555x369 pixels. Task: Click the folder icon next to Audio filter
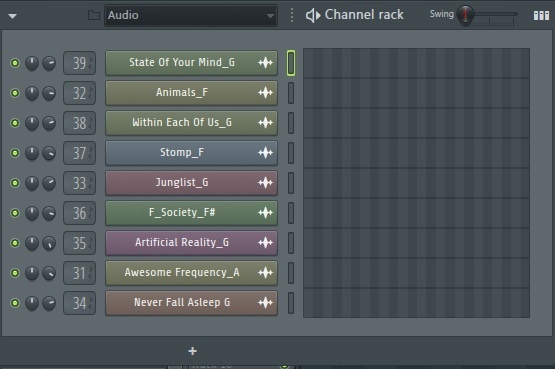click(94, 15)
